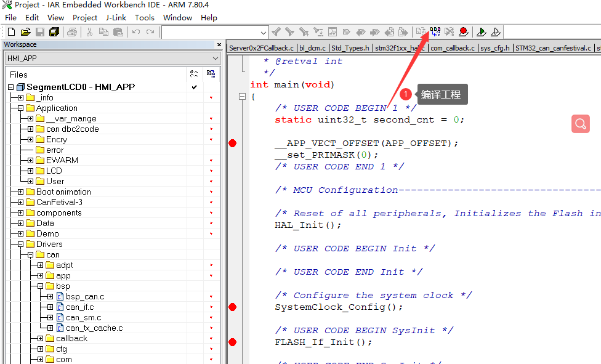Close the Workspace panel

(x=219, y=44)
